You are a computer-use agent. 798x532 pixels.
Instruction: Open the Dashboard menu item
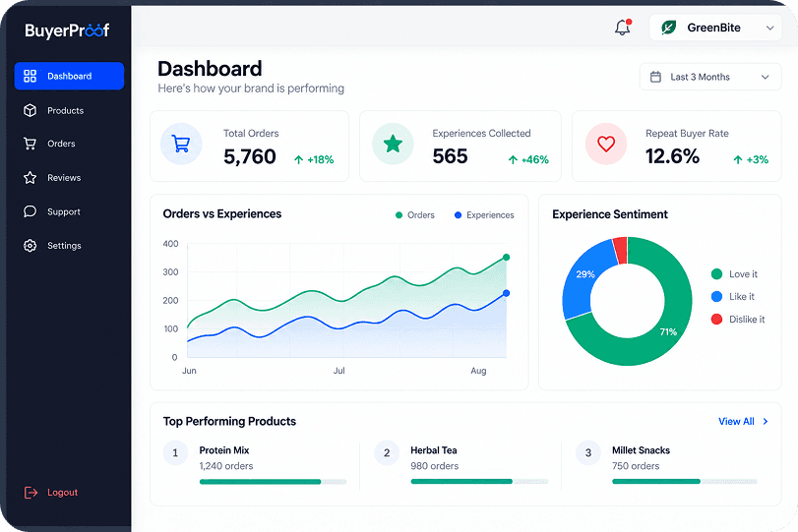[69, 76]
